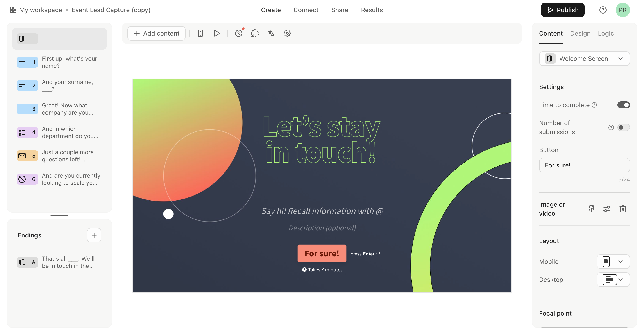Open the Design panel tab
Screen dimensions: 644x330
click(x=580, y=34)
